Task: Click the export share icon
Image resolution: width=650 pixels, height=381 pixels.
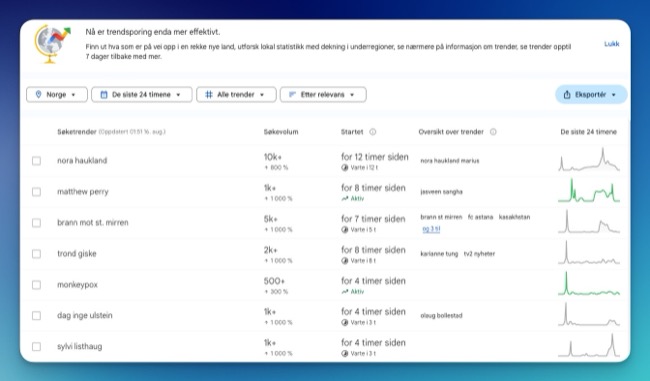Action: coord(567,95)
